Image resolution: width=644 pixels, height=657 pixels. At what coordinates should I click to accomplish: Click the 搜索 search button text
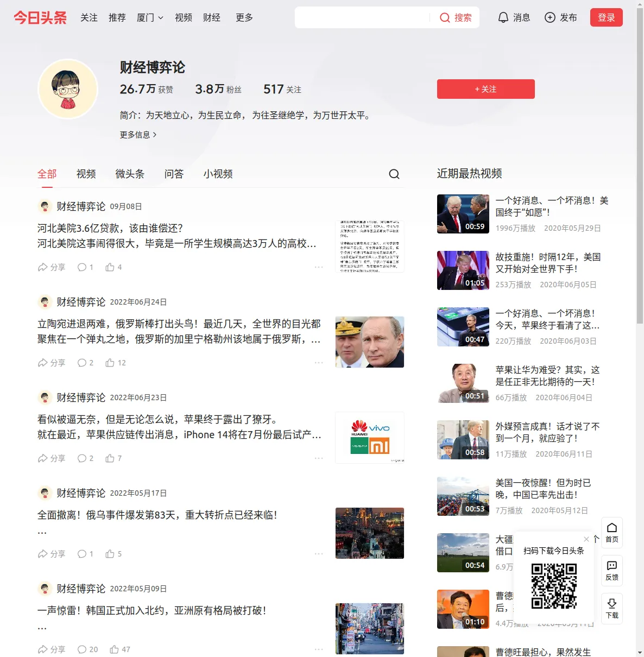(463, 17)
